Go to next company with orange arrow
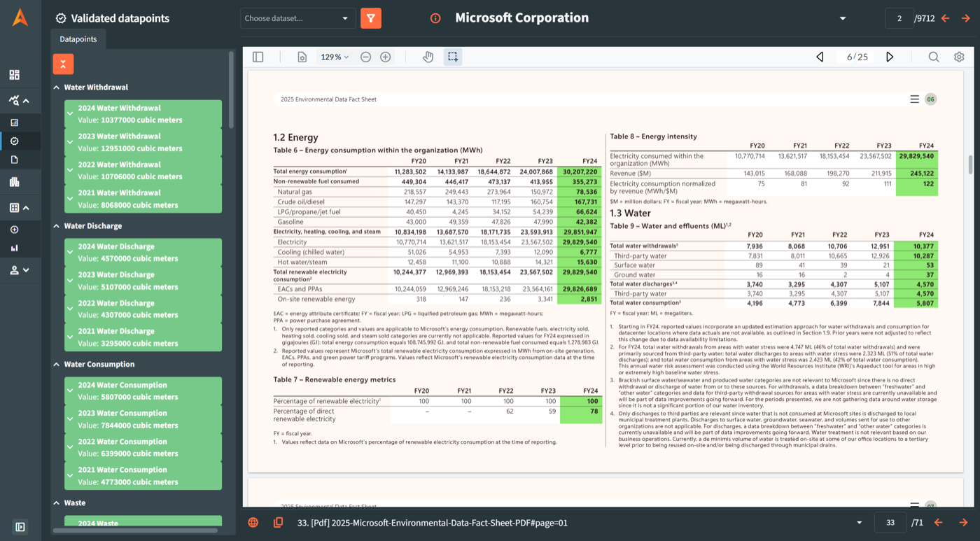980x541 pixels. coord(966,18)
